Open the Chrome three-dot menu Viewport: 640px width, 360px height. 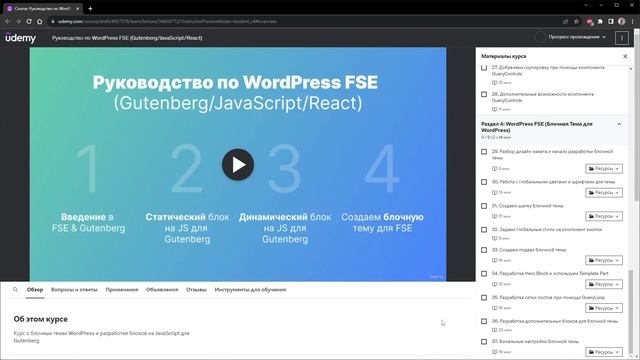(x=633, y=21)
